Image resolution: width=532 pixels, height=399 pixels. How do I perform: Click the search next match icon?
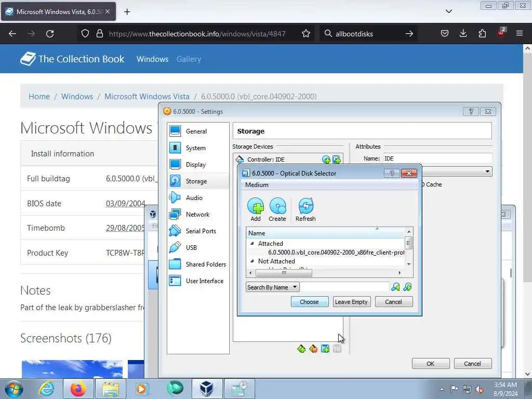point(407,287)
